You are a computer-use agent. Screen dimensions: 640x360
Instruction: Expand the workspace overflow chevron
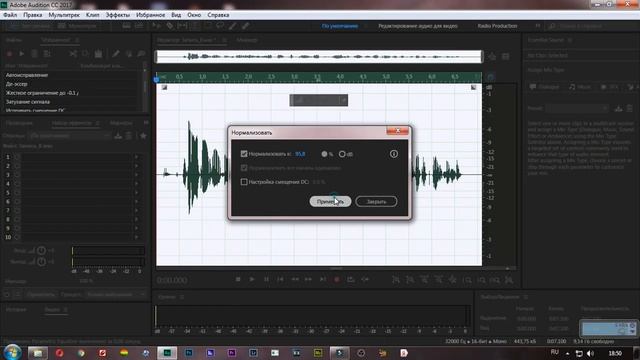tap(538, 26)
